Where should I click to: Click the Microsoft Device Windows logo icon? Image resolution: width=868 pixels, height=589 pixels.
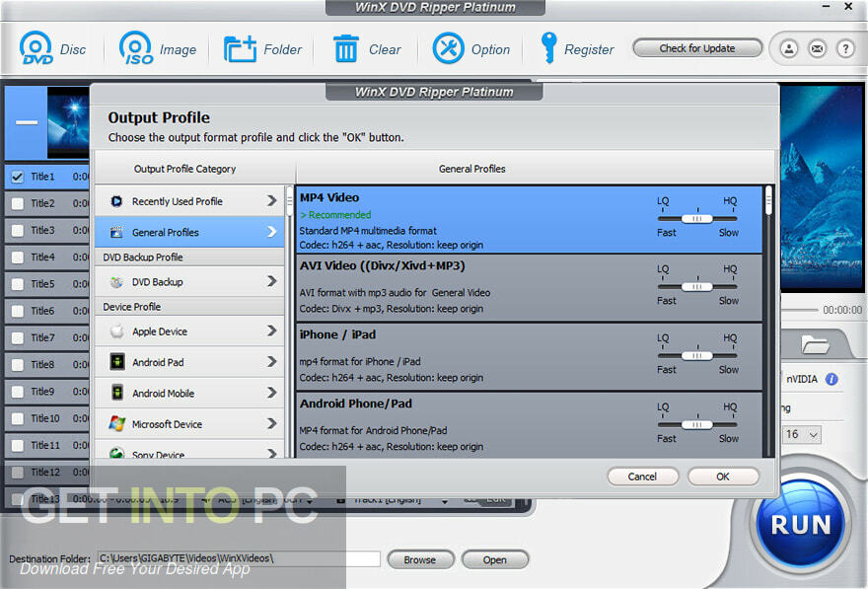point(116,424)
